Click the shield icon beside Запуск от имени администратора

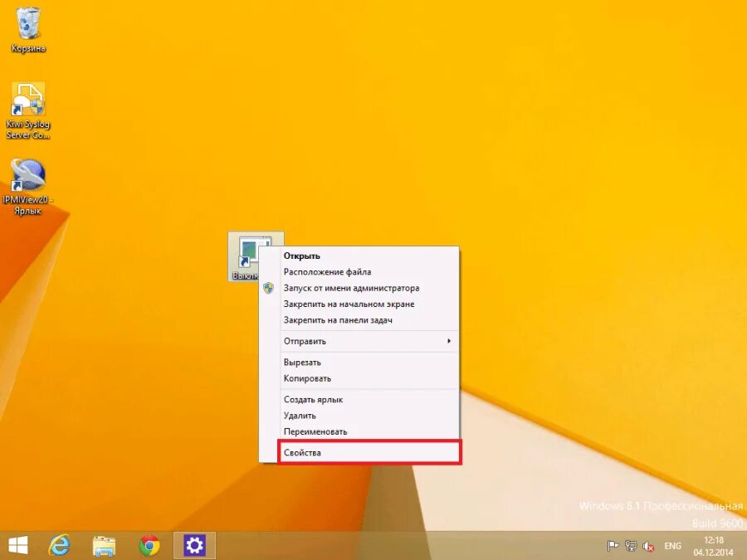point(268,288)
